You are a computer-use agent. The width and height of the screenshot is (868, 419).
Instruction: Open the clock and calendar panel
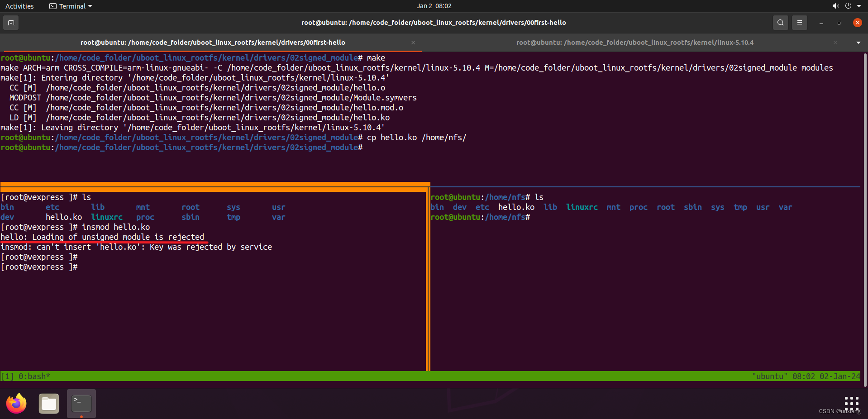pyautogui.click(x=434, y=6)
